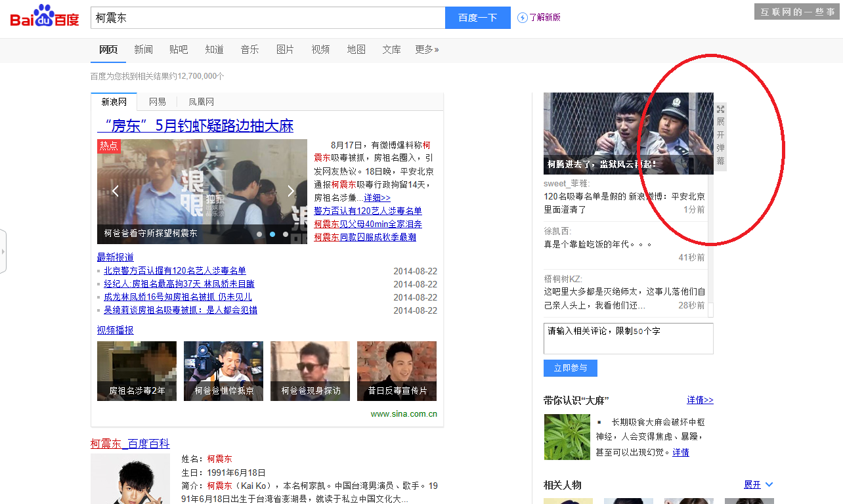Click inside the comment input field
Screen dimensions: 843x504
(628, 338)
